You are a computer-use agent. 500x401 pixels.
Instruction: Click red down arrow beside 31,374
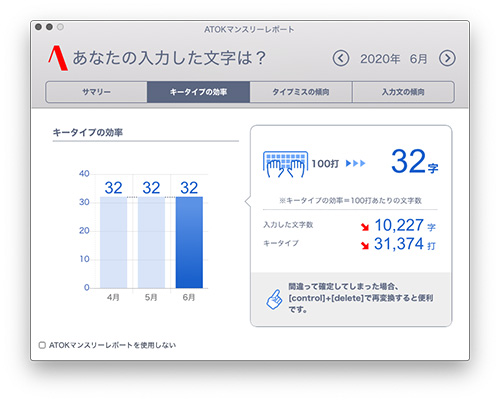pyautogui.click(x=365, y=245)
